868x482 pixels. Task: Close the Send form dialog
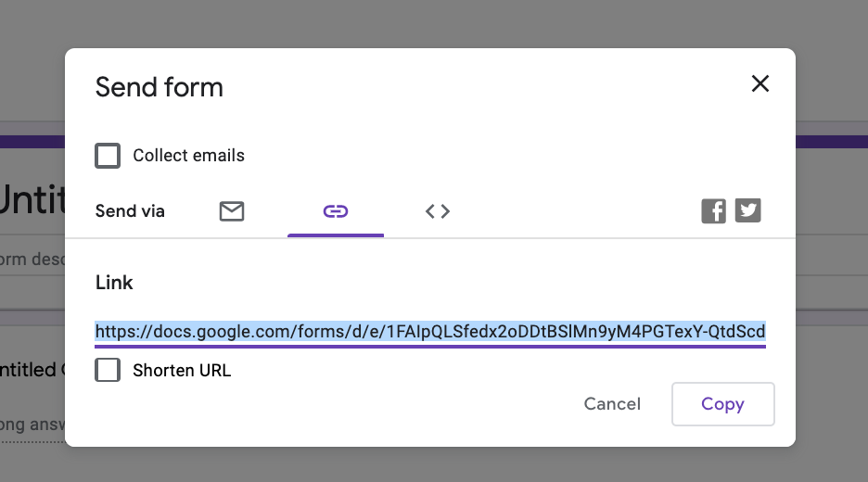[760, 84]
